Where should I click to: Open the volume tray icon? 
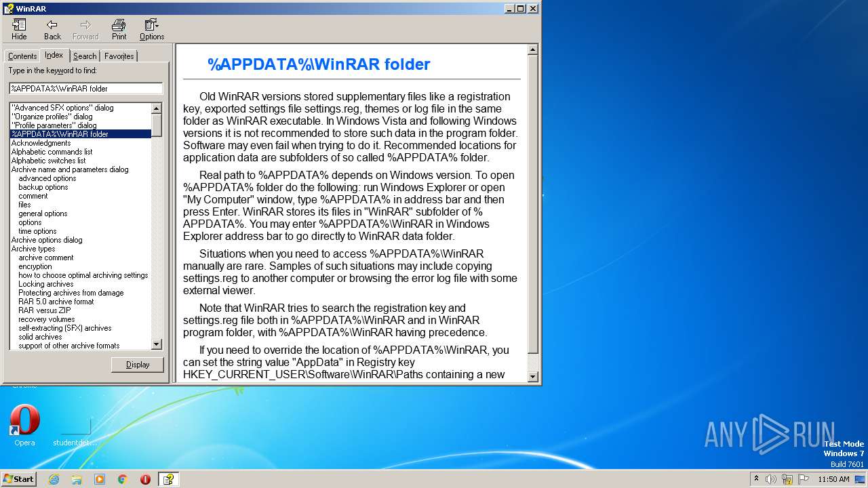click(771, 479)
